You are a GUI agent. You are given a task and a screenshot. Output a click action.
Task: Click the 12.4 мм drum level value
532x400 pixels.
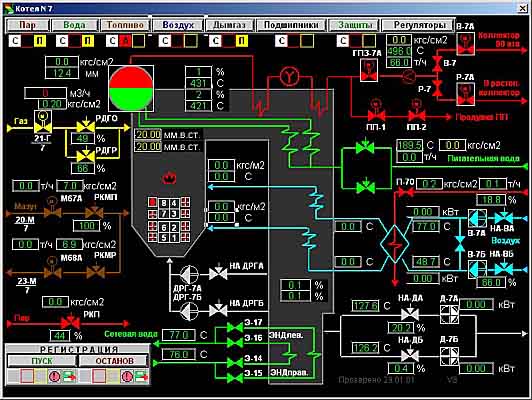coord(62,73)
